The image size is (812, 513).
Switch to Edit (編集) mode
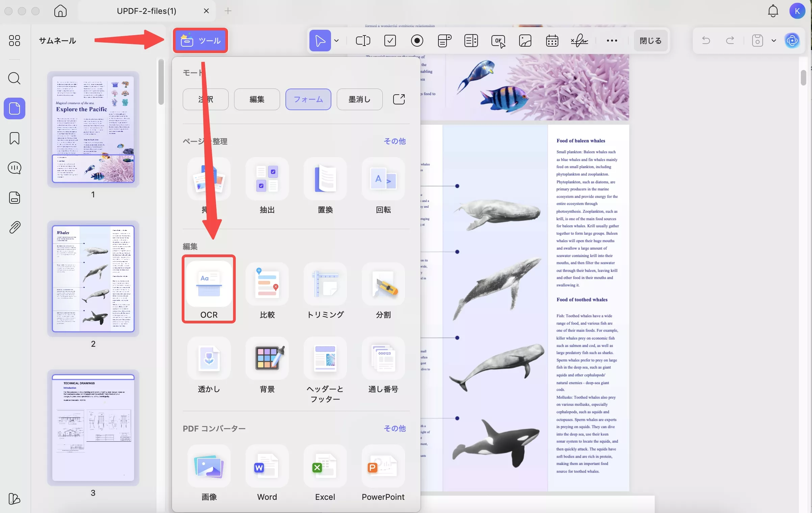coord(257,99)
